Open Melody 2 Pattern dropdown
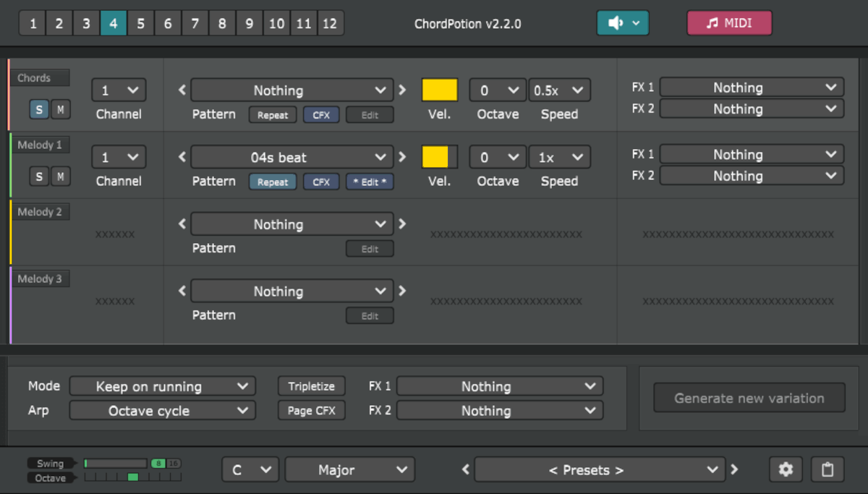Screen dimensions: 868x494 click(x=292, y=224)
